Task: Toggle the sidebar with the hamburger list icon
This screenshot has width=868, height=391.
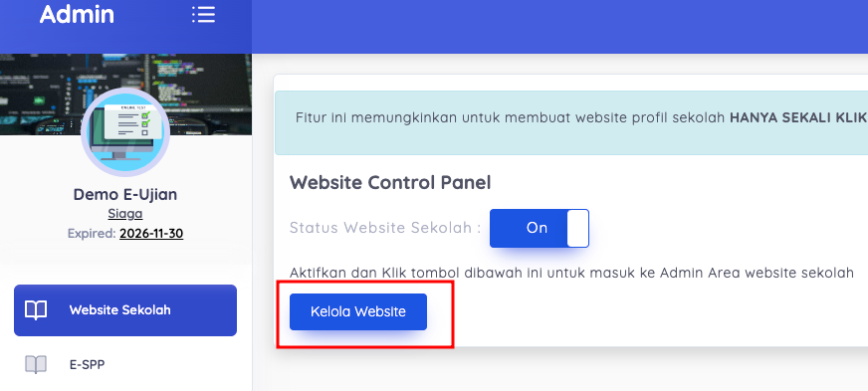Action: tap(203, 14)
